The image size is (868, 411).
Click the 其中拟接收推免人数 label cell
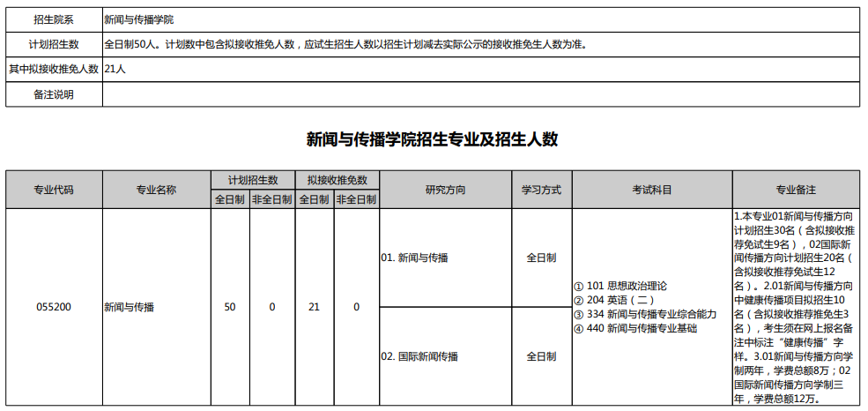click(x=54, y=69)
